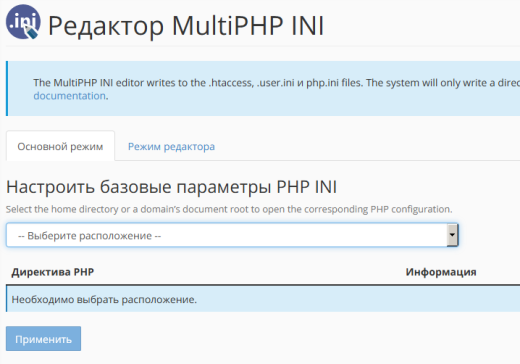Viewport: 520px width, 364px height.
Task: Click the MultiPHP INI editor logo icon
Action: (23, 22)
